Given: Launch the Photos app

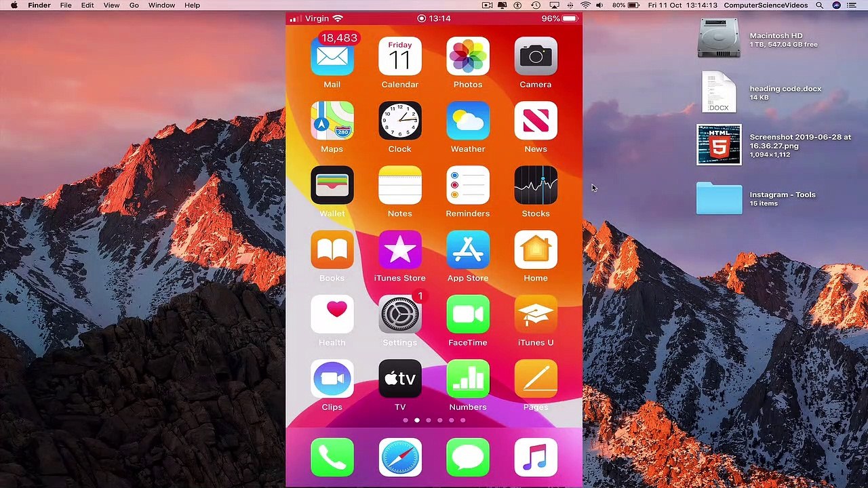Looking at the screenshot, I should tap(468, 56).
